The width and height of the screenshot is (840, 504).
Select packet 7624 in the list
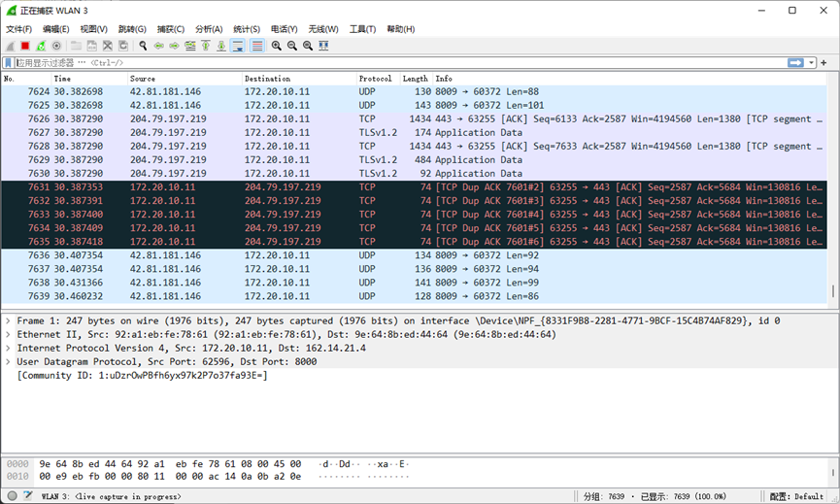coord(414,91)
